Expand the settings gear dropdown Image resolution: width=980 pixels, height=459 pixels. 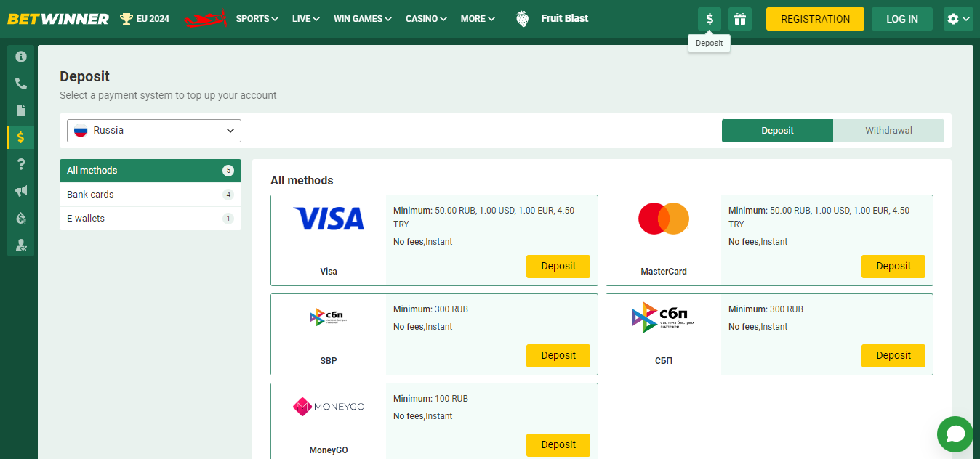(957, 19)
